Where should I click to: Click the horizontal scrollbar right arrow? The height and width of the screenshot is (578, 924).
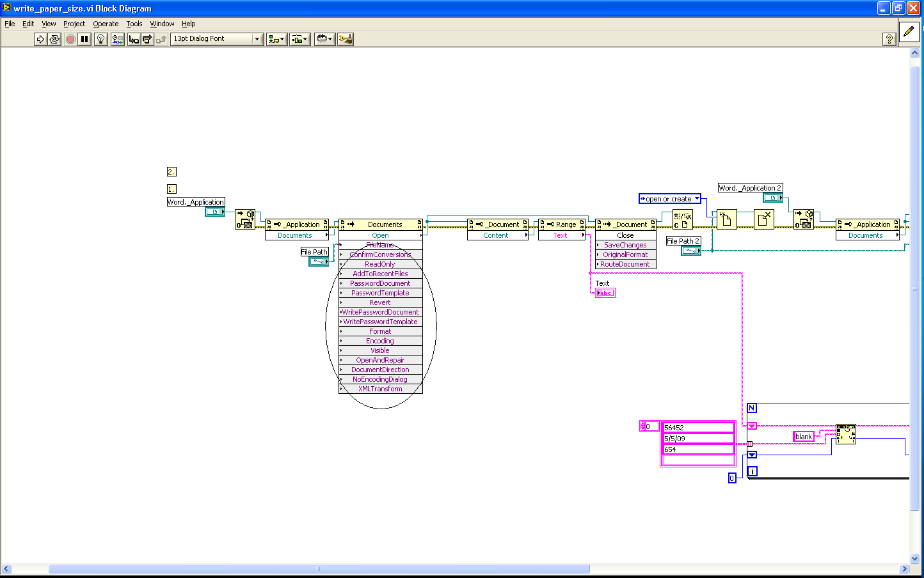(x=904, y=568)
